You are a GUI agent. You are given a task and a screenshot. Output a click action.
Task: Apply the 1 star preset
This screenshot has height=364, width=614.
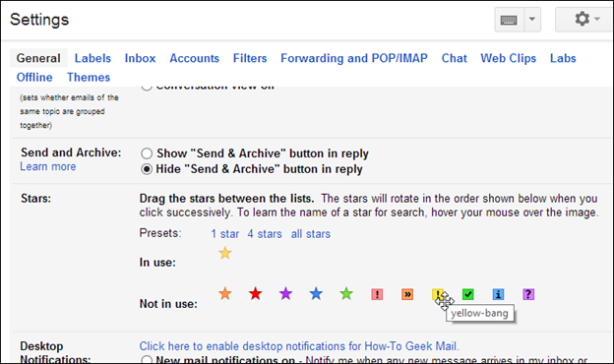coord(224,234)
